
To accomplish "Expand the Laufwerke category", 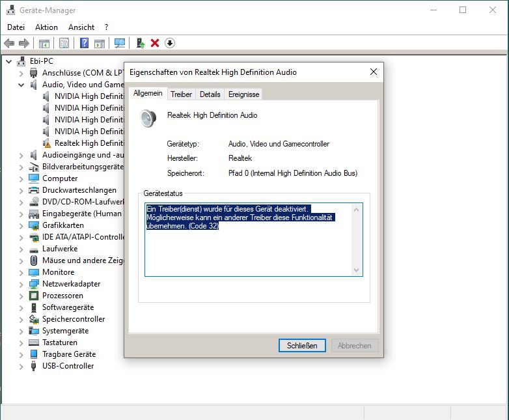I will (x=21, y=249).
